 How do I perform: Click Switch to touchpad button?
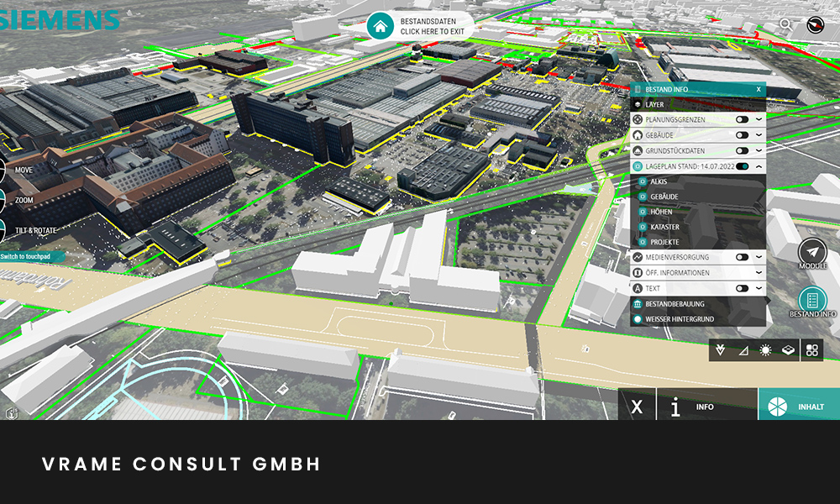[x=24, y=256]
